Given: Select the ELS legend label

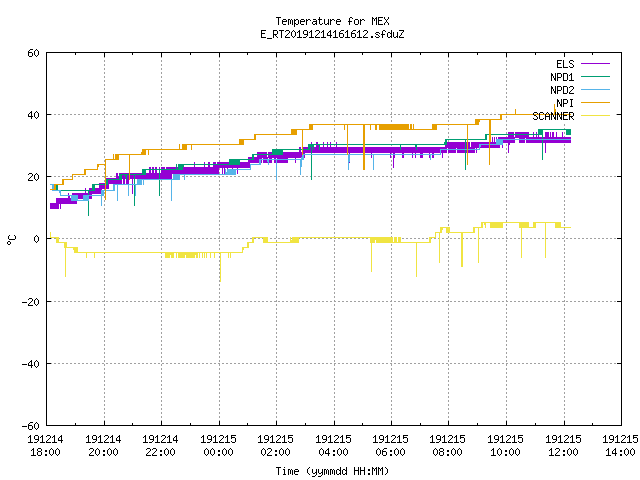Looking at the screenshot, I should [565, 64].
